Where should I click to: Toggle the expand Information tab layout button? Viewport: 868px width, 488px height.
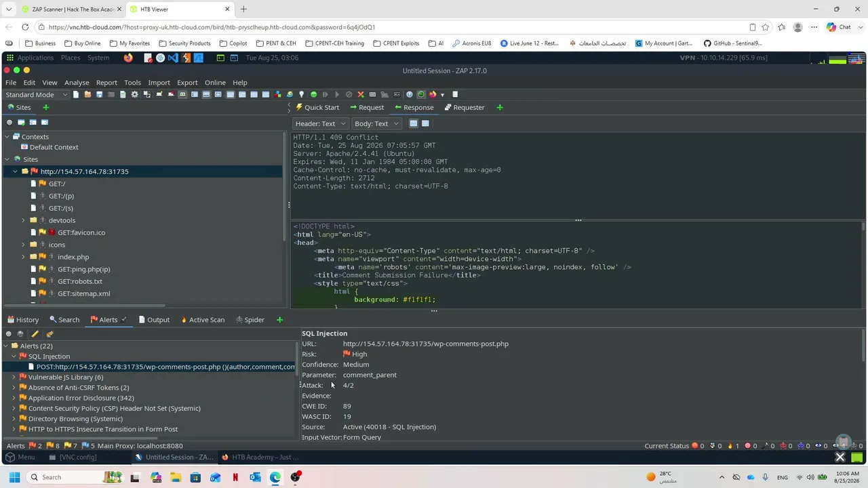click(x=206, y=94)
